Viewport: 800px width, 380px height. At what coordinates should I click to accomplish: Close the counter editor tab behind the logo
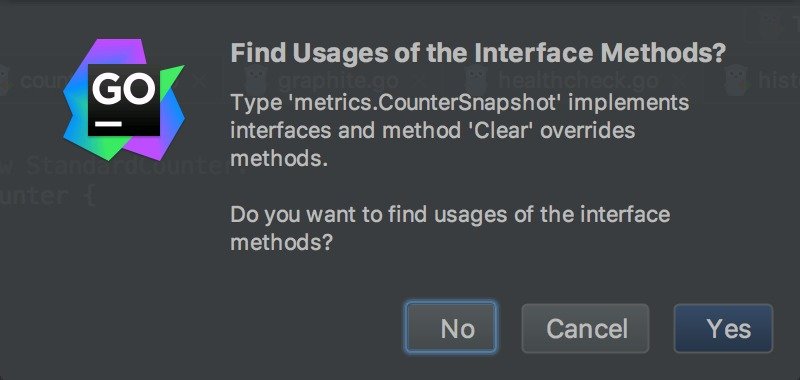pyautogui.click(x=199, y=81)
